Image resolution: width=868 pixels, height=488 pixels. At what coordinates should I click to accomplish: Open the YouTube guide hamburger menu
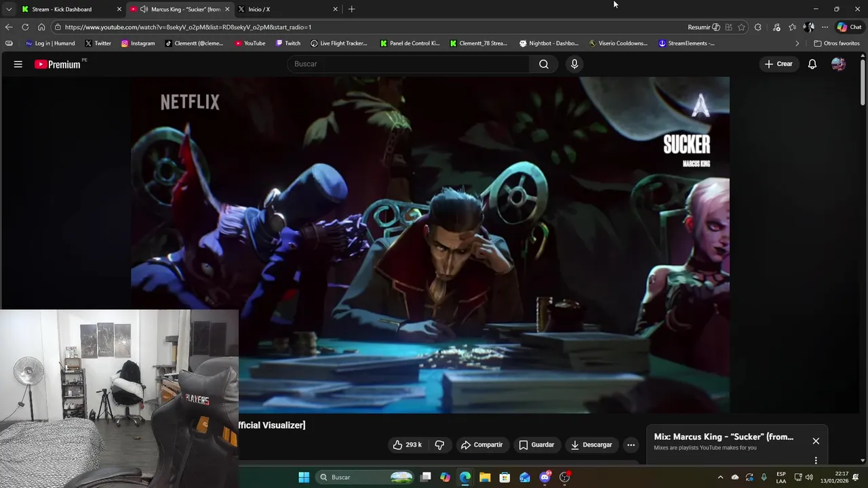(18, 64)
